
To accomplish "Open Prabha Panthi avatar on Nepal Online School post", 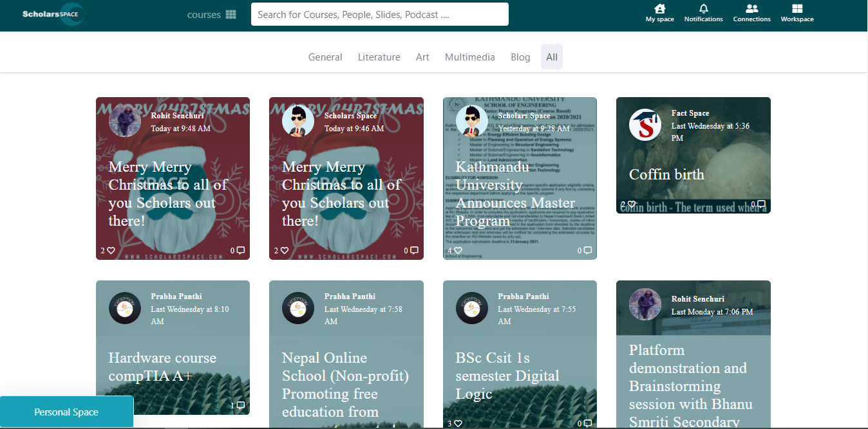I will tap(298, 308).
